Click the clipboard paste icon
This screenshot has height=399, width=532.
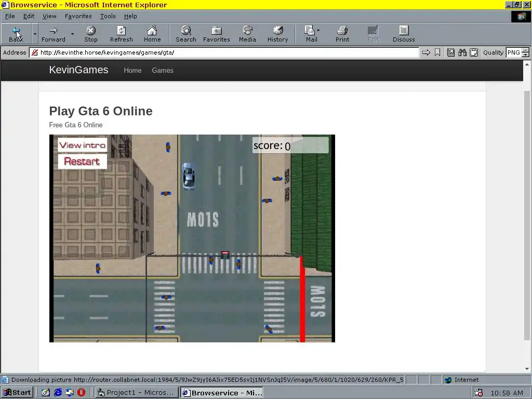pyautogui.click(x=474, y=52)
